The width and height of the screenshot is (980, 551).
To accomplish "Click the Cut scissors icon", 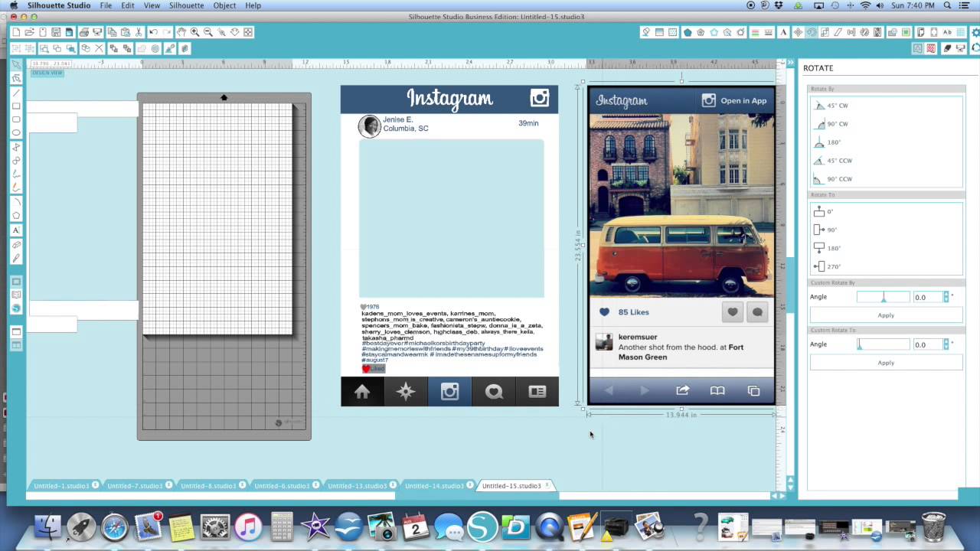I will click(139, 32).
